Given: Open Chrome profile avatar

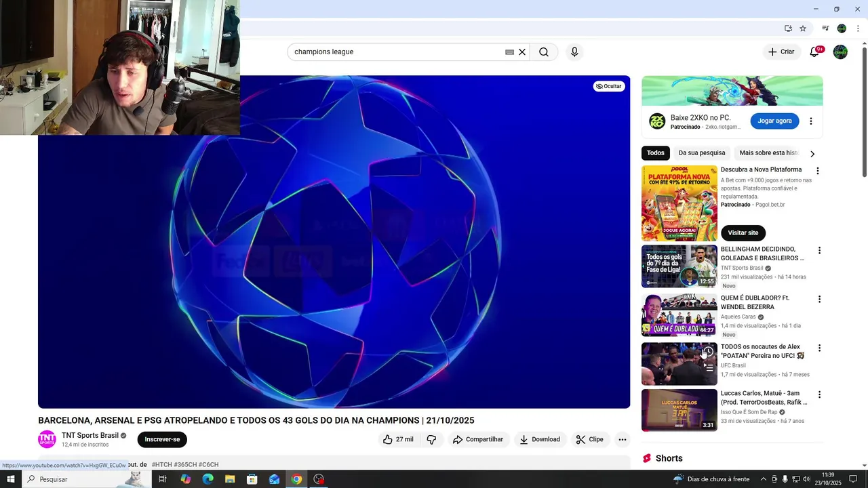Looking at the screenshot, I should [842, 28].
